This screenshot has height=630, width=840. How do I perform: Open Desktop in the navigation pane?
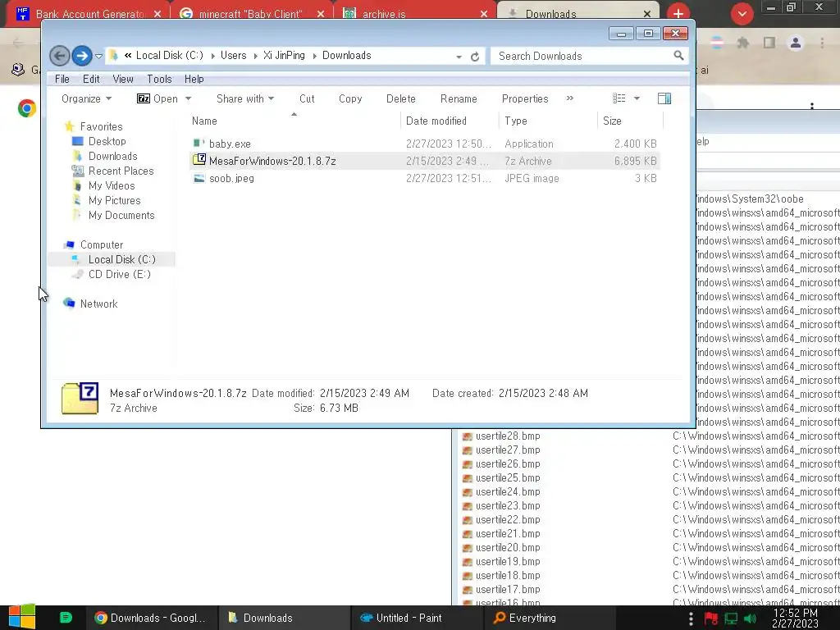(107, 141)
